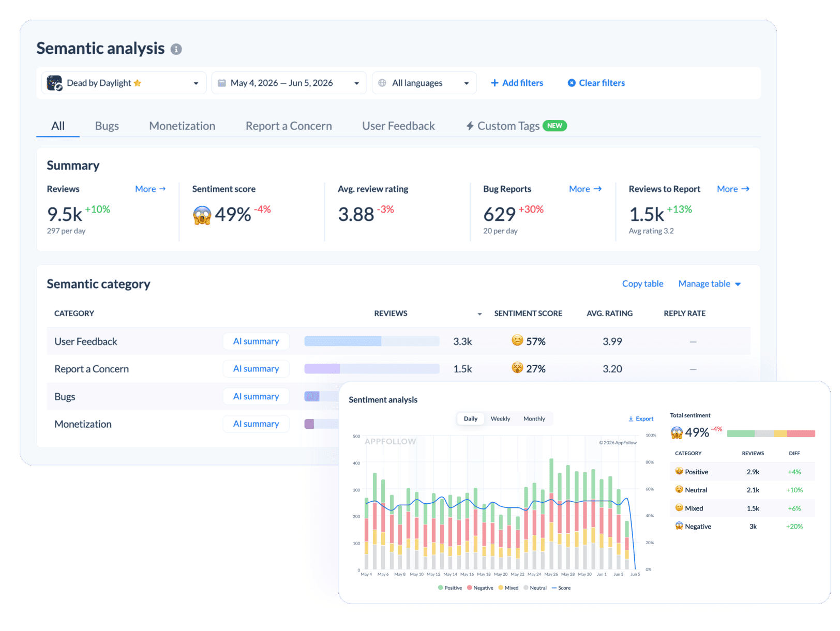Switch to the Bugs tab

coord(107,126)
